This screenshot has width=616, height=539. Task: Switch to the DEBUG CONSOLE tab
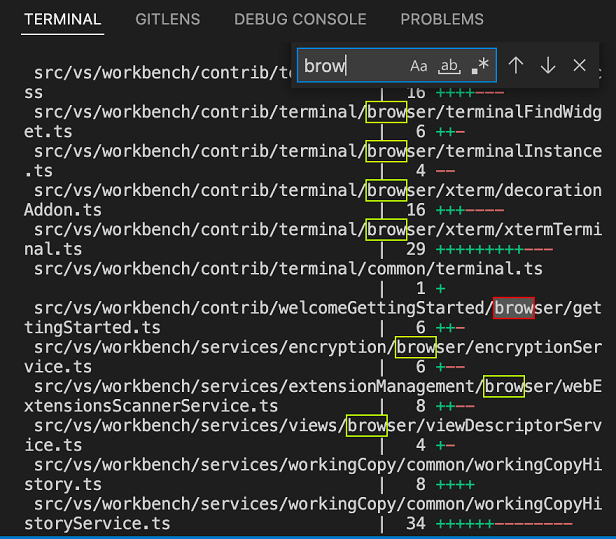(300, 19)
